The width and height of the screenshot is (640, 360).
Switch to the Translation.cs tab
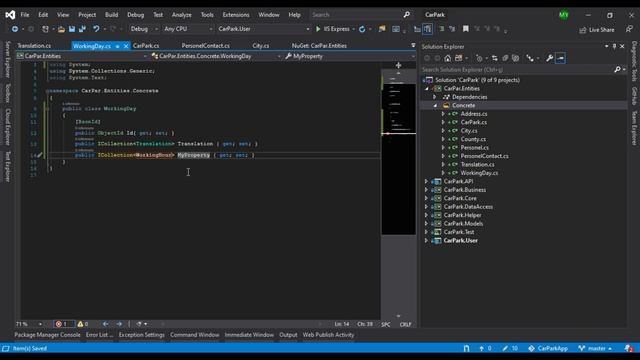pos(34,46)
